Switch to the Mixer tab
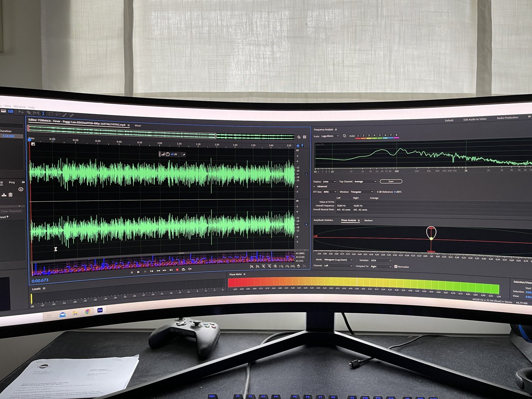 tap(138, 126)
